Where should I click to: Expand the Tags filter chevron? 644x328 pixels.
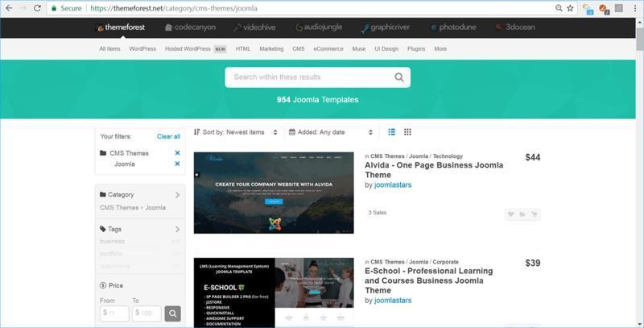(177, 230)
